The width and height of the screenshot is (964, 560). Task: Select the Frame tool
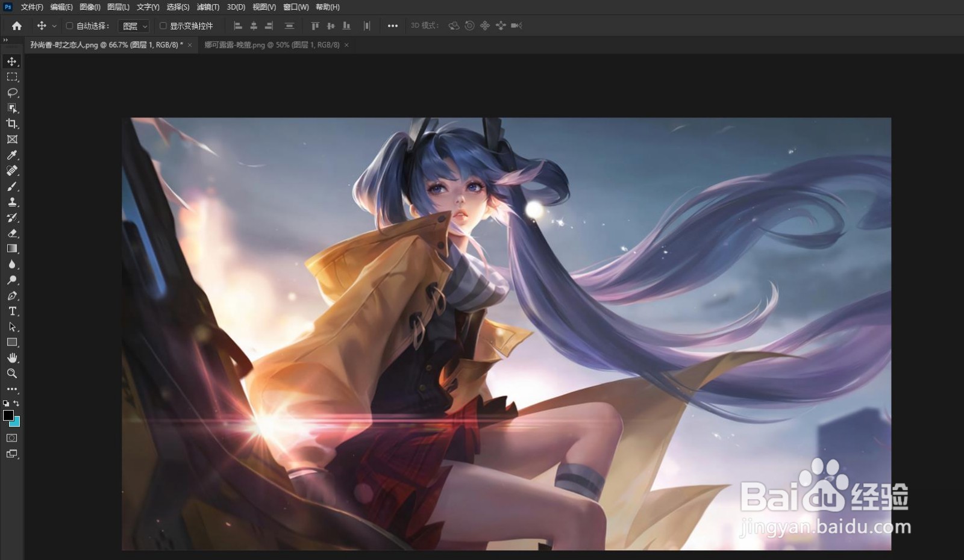[12, 139]
